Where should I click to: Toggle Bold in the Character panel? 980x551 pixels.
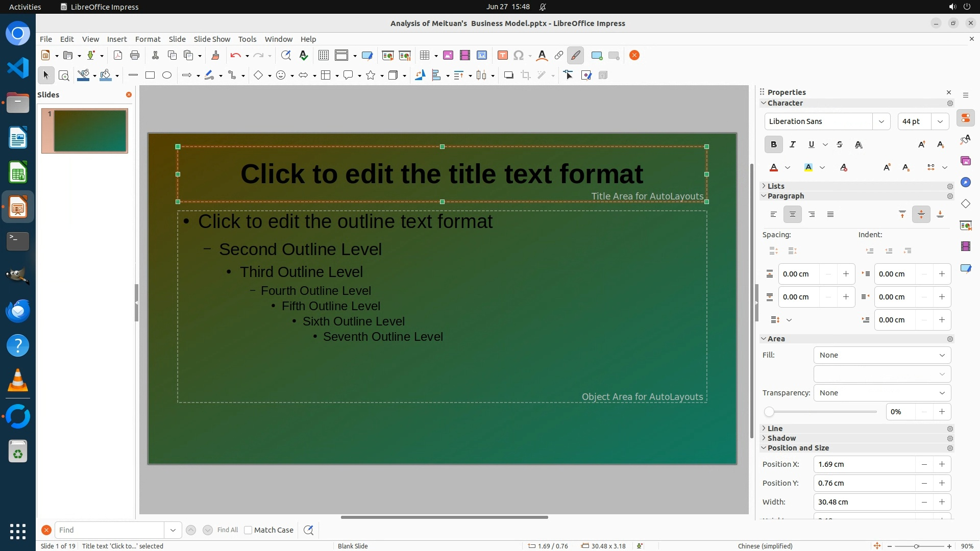point(773,145)
